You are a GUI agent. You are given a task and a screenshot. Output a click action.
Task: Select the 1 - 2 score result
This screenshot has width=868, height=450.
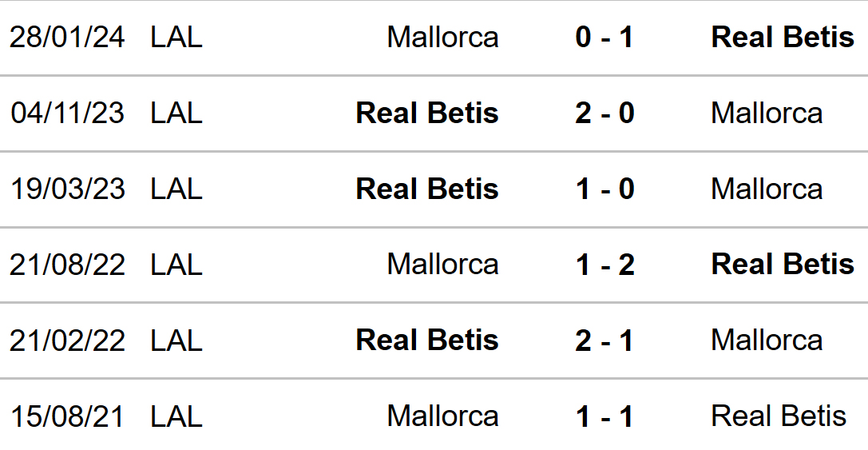604,265
